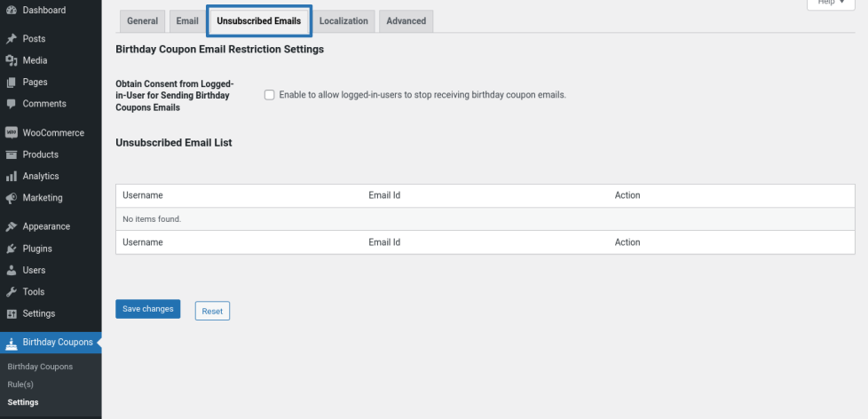The width and height of the screenshot is (868, 419).
Task: Click the Posts pushpin icon
Action: [12, 39]
